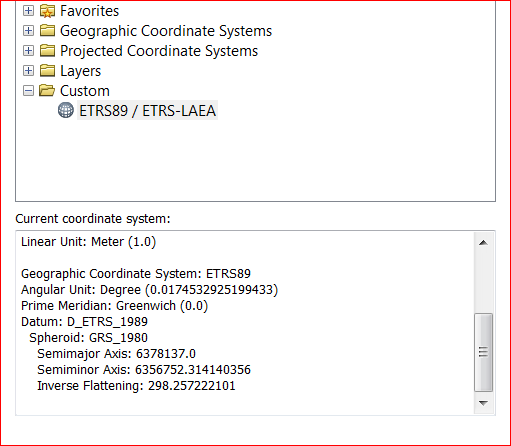511x446 pixels.
Task: Click the Spheroid: GRS_1980 line
Action: tap(88, 338)
